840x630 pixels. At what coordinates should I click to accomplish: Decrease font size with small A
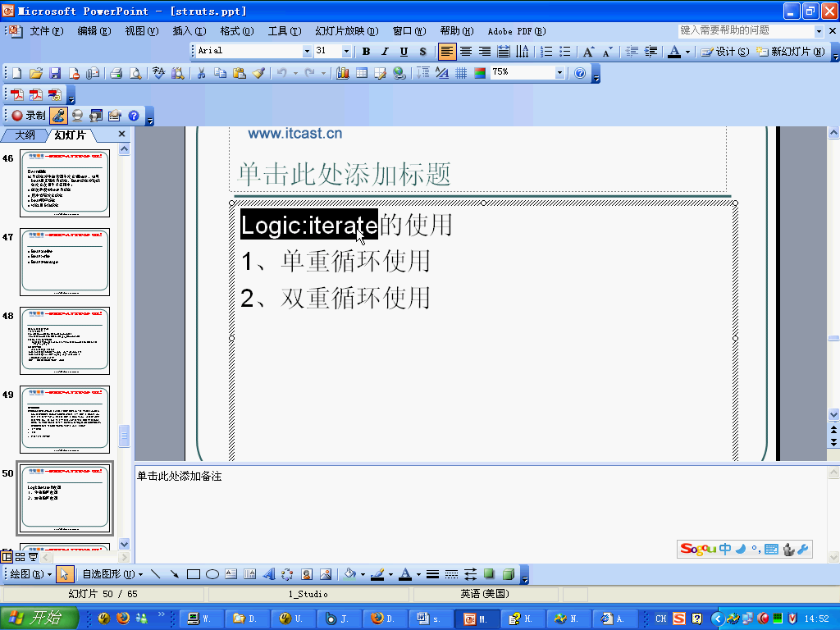(608, 52)
